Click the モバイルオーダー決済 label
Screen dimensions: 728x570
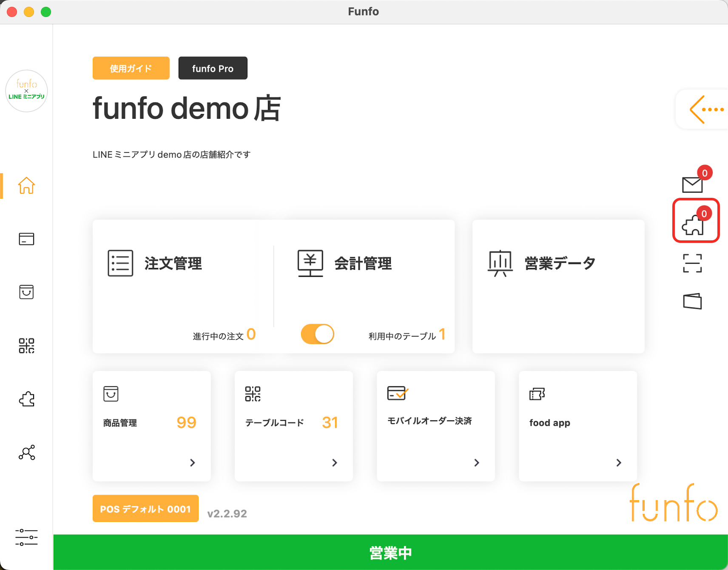click(x=429, y=421)
